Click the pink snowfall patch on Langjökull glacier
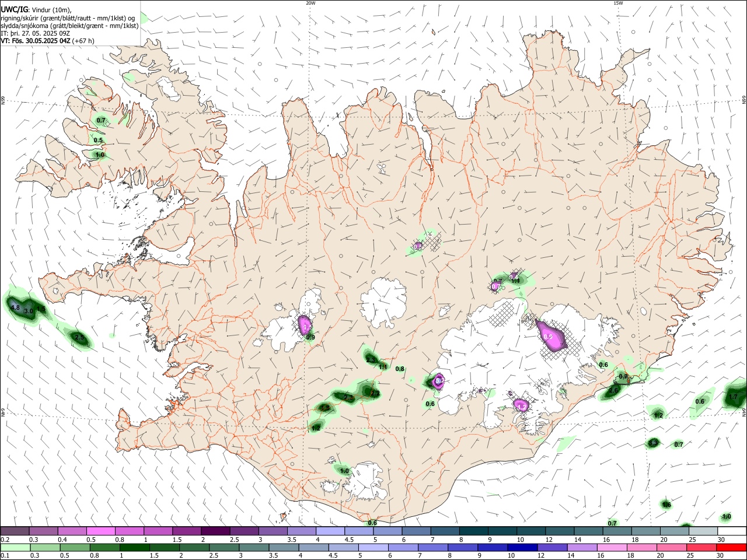Image resolution: width=747 pixels, height=560 pixels. (x=305, y=324)
